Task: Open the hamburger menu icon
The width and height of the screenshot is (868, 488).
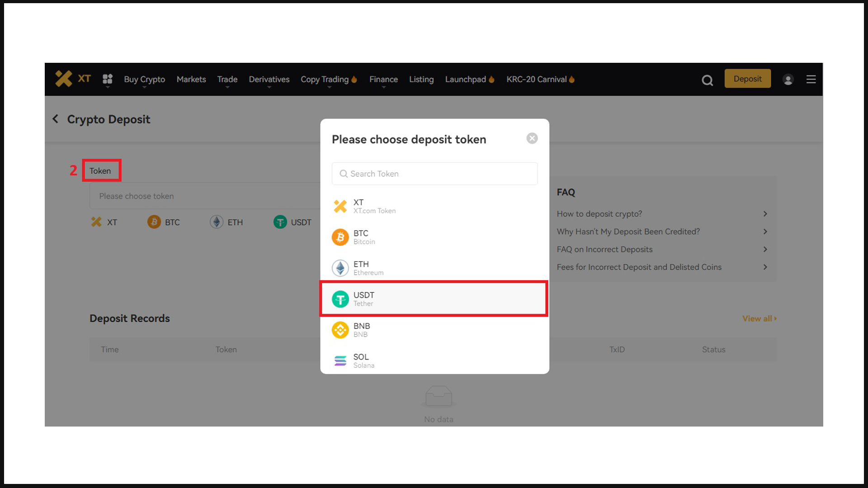Action: coord(811,80)
